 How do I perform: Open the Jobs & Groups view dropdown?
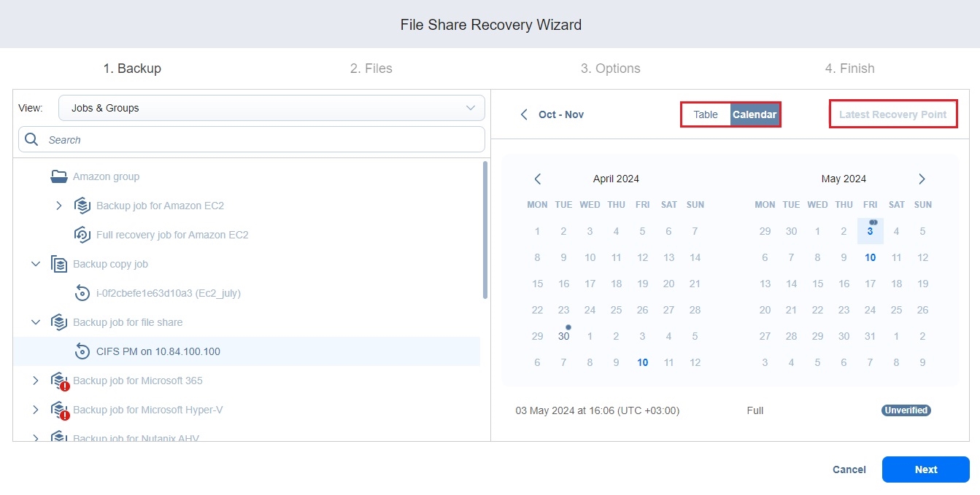271,108
